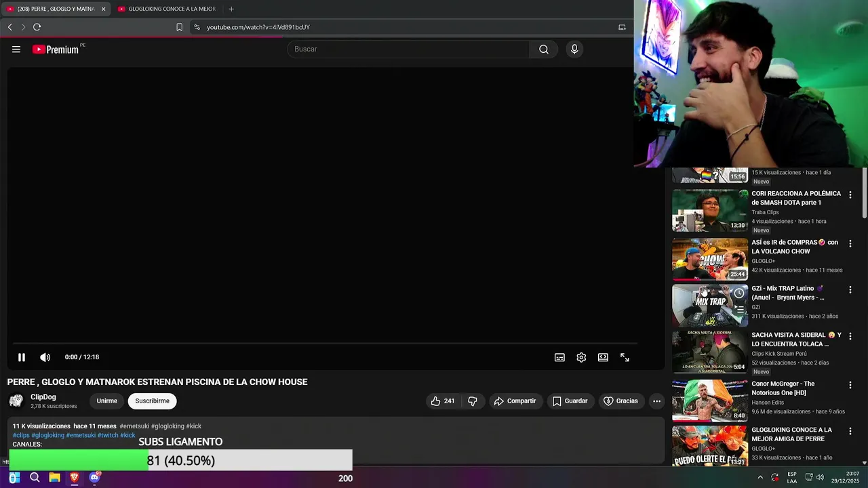This screenshot has width=868, height=488.
Task: Open ClipDog channel avatar
Action: [16, 401]
